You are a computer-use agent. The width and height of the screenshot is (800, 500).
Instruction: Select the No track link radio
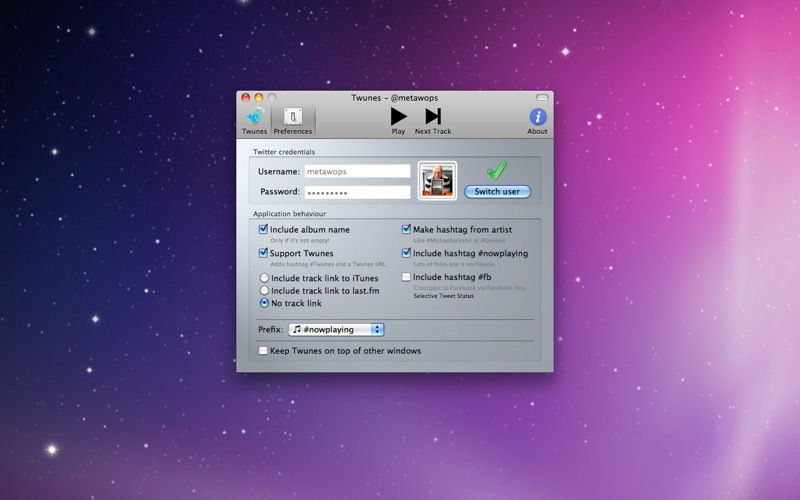[264, 303]
